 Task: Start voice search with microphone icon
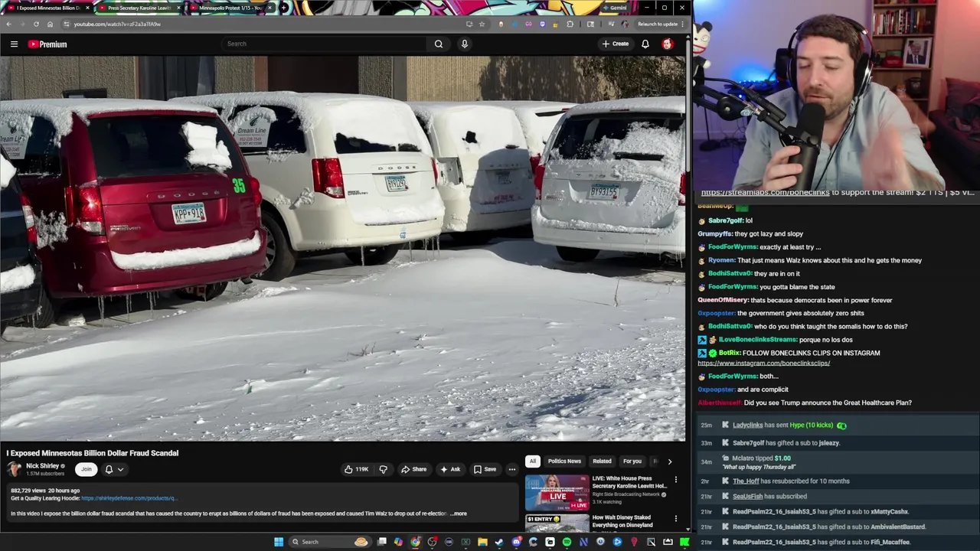click(x=464, y=44)
